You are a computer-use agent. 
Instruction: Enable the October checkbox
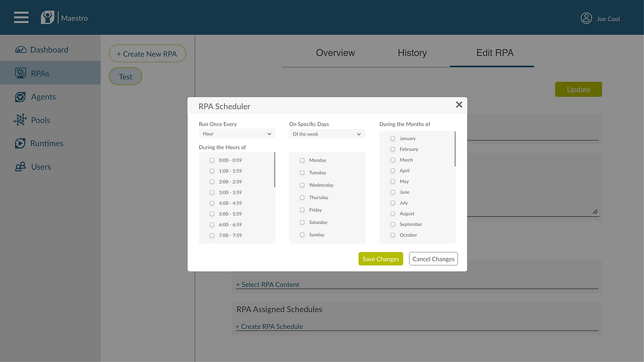[x=393, y=235]
